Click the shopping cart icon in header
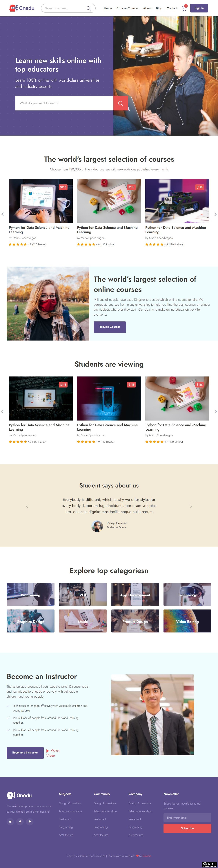This screenshot has height=868, width=218. 184,8
